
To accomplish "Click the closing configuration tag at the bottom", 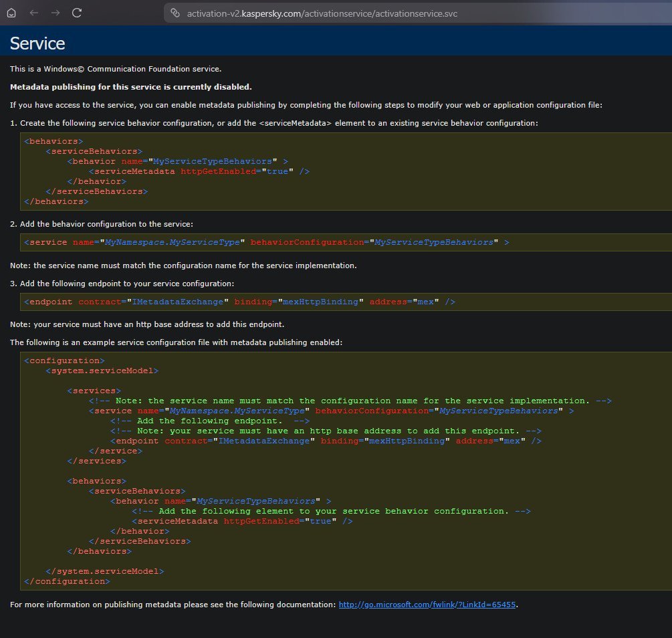I will 67,581.
